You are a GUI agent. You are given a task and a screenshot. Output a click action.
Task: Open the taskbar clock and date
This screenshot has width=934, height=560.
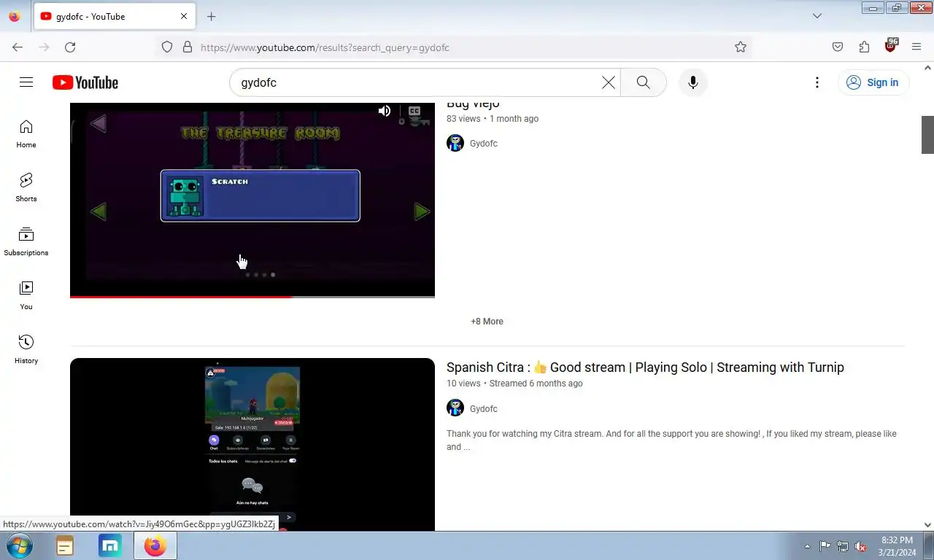coord(897,546)
